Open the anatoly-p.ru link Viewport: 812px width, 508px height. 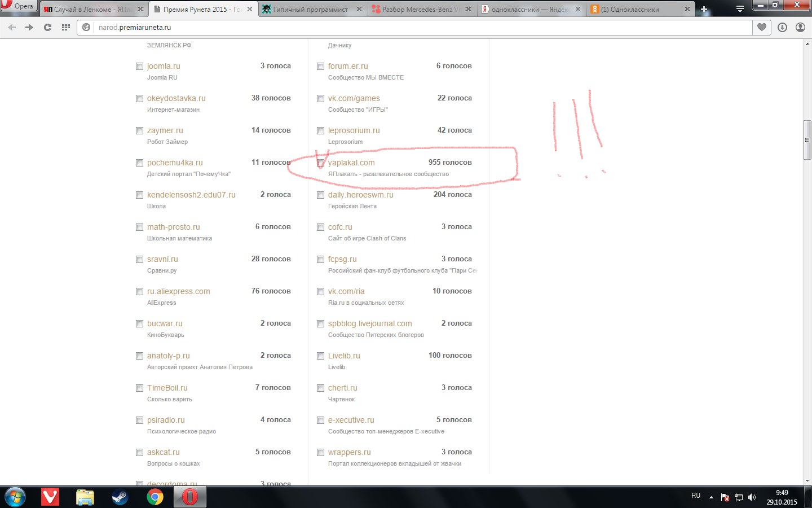(x=169, y=356)
